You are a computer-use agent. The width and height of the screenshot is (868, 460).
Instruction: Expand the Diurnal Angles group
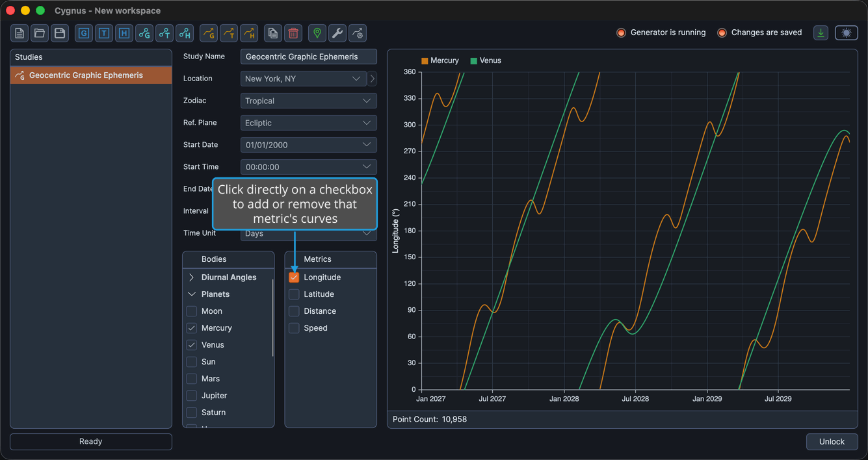(192, 277)
